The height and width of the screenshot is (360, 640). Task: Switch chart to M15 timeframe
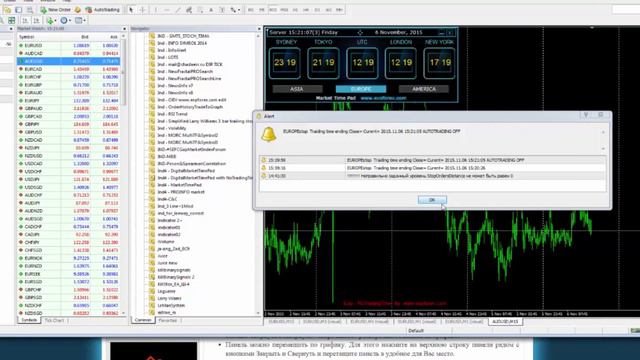273,10
